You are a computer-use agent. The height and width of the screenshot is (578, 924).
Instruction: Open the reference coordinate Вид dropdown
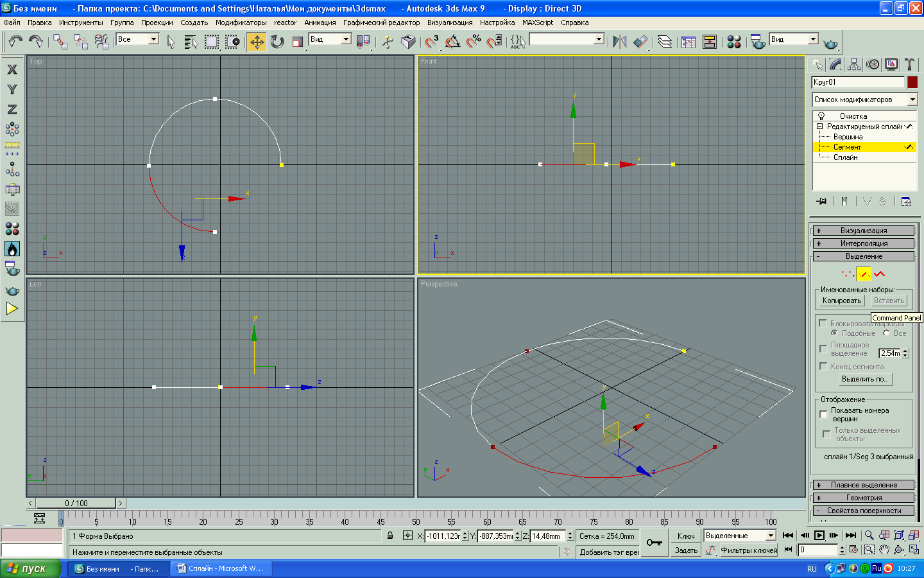[330, 39]
